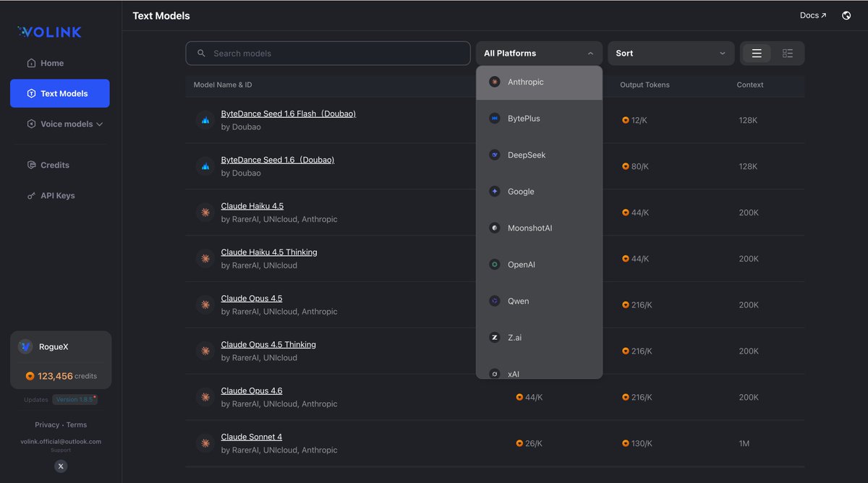Click the Claude Opus 4.5 model icon
The height and width of the screenshot is (483, 868).
205,304
